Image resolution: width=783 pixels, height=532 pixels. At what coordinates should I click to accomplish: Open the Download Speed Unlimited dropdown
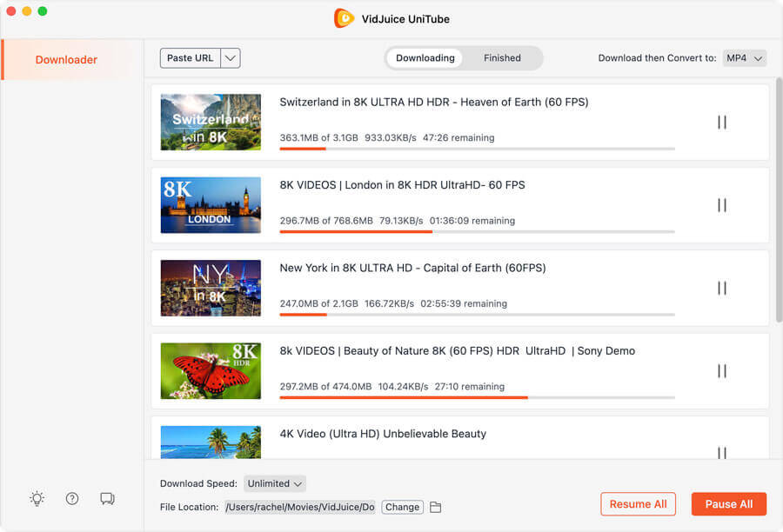pos(275,483)
